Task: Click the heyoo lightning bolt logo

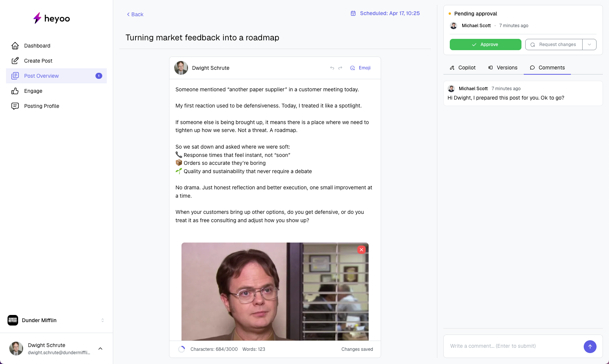Action: coord(37,18)
